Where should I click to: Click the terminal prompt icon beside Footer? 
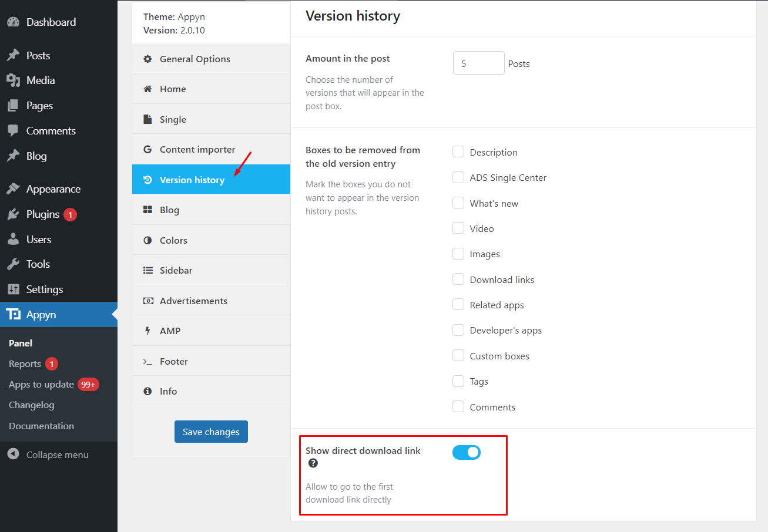coord(147,362)
